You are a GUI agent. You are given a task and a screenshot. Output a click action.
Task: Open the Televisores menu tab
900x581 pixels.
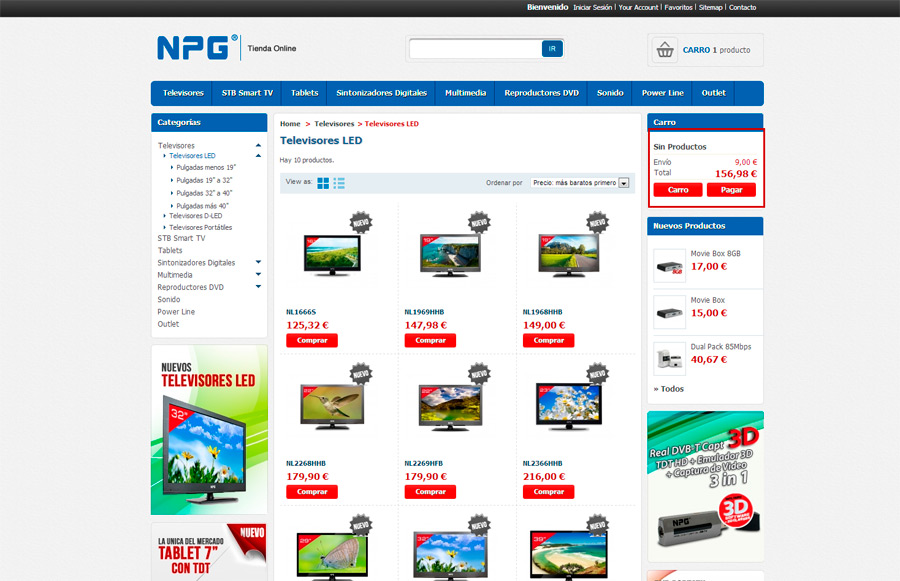click(183, 93)
